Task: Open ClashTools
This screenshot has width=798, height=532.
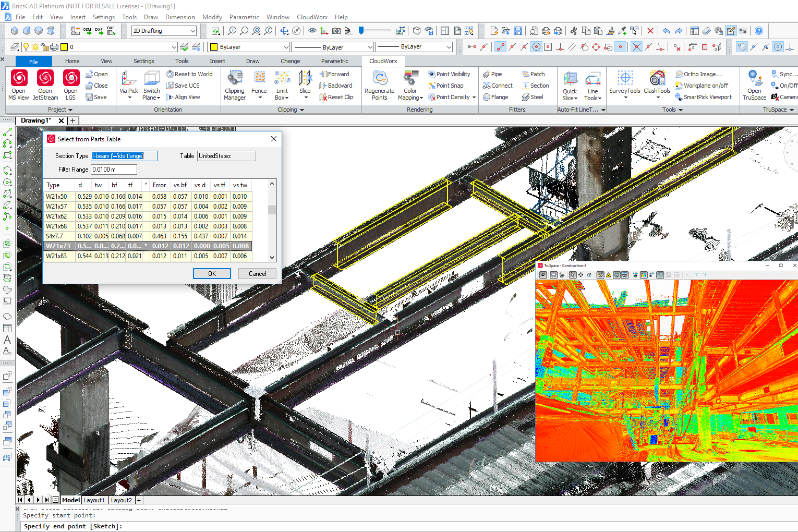Action: click(657, 85)
